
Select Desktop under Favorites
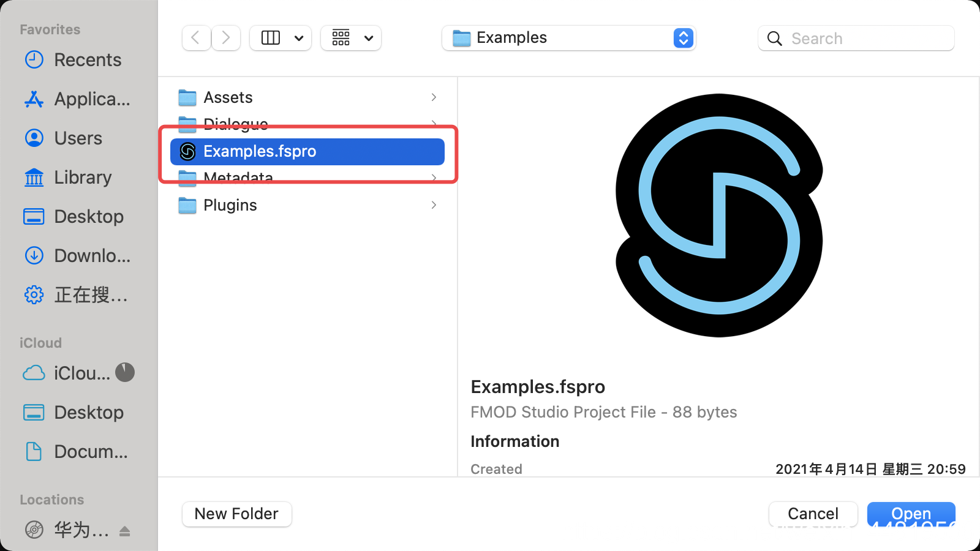coord(73,217)
